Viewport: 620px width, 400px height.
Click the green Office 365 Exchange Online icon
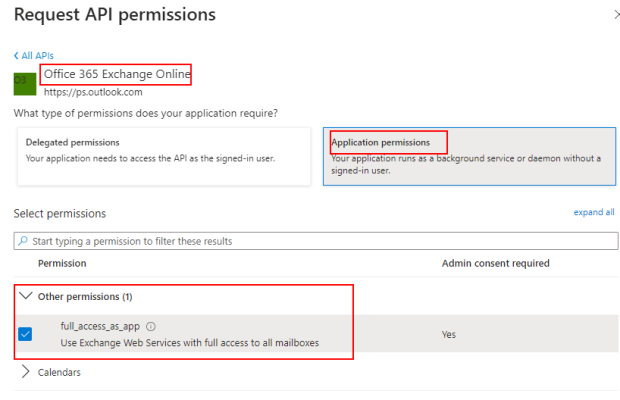26,83
